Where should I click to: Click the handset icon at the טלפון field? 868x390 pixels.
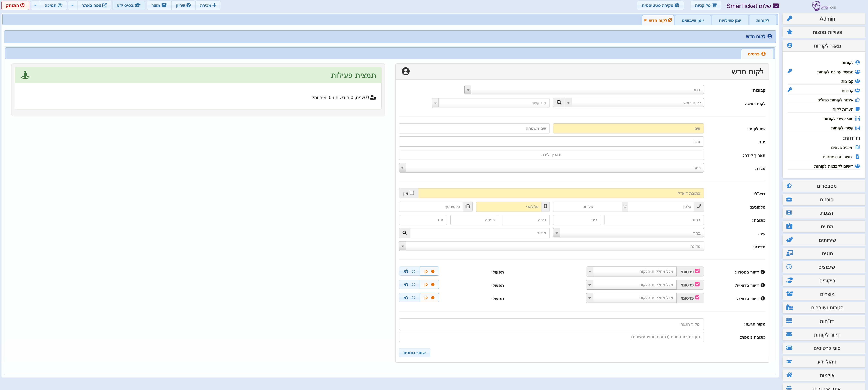point(699,206)
